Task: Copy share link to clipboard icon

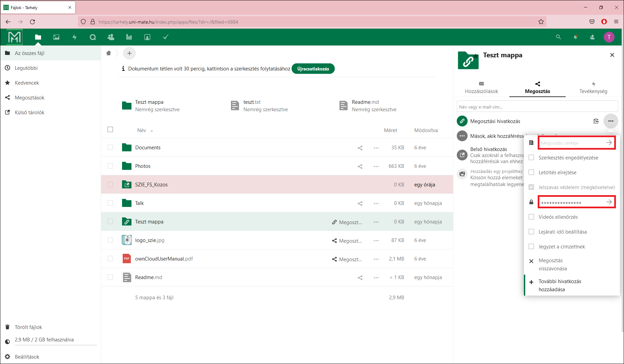Action: tap(596, 121)
